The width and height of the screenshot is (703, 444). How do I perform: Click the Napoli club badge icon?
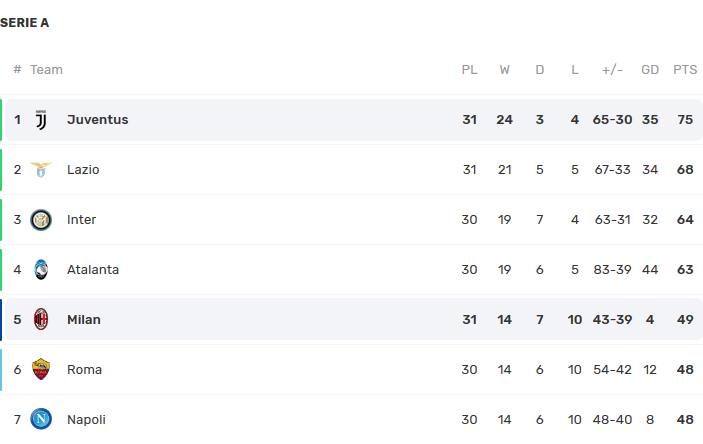click(x=41, y=420)
